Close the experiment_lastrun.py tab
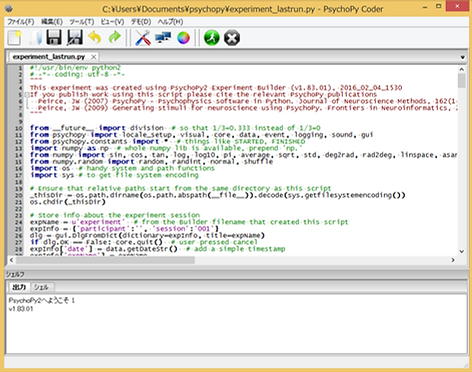 click(94, 57)
